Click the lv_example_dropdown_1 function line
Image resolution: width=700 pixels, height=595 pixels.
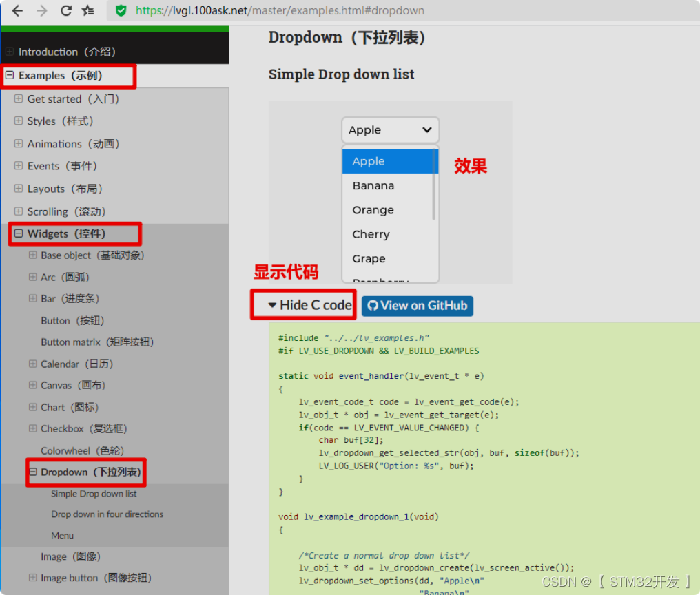pyautogui.click(x=358, y=517)
